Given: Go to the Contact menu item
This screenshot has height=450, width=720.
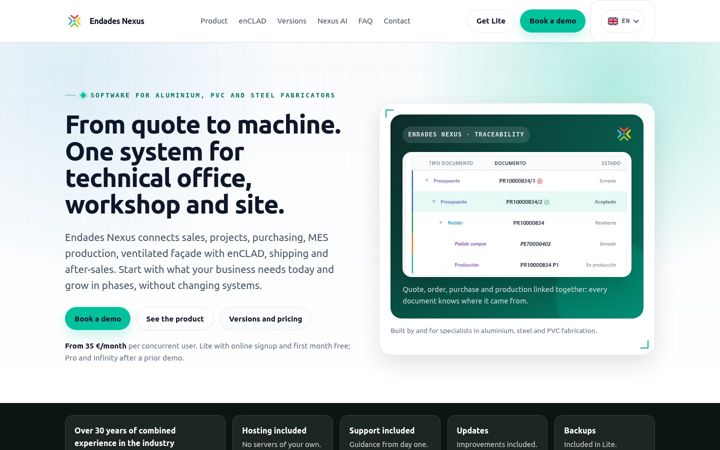Looking at the screenshot, I should (397, 21).
